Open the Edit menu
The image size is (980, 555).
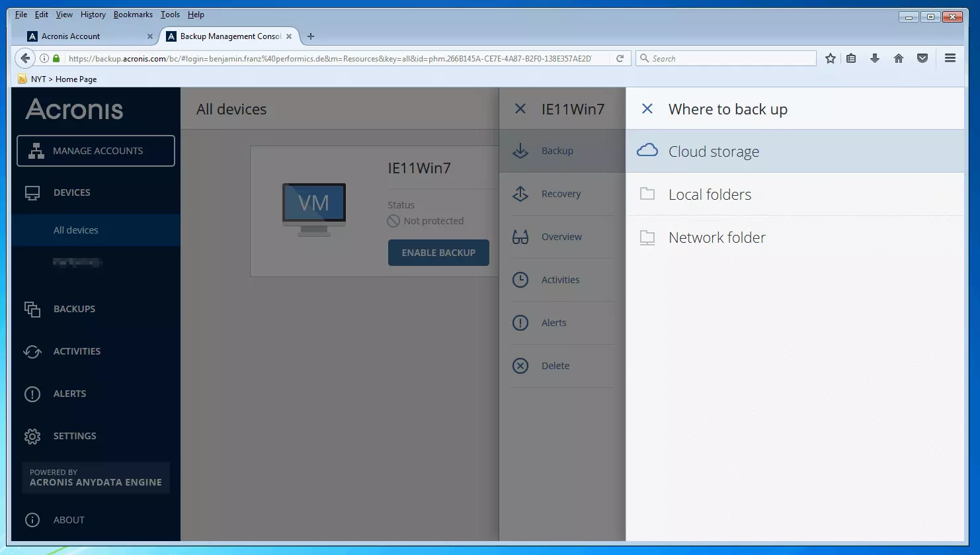pyautogui.click(x=42, y=15)
